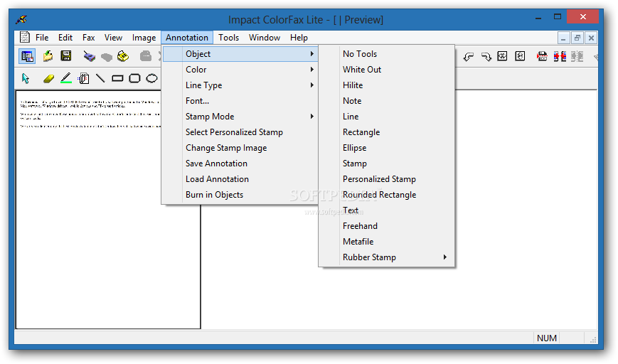Click the floppy disk save icon
The width and height of the screenshot is (618, 364).
click(66, 56)
